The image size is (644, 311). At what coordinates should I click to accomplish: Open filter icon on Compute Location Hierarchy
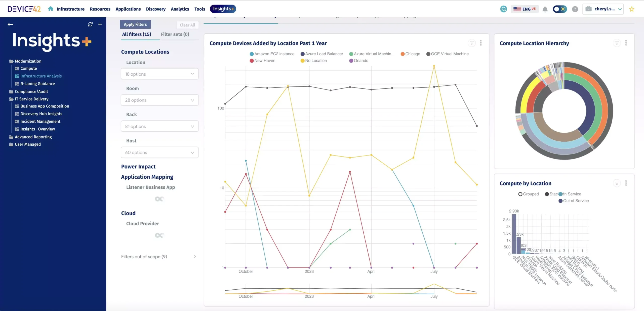click(617, 43)
